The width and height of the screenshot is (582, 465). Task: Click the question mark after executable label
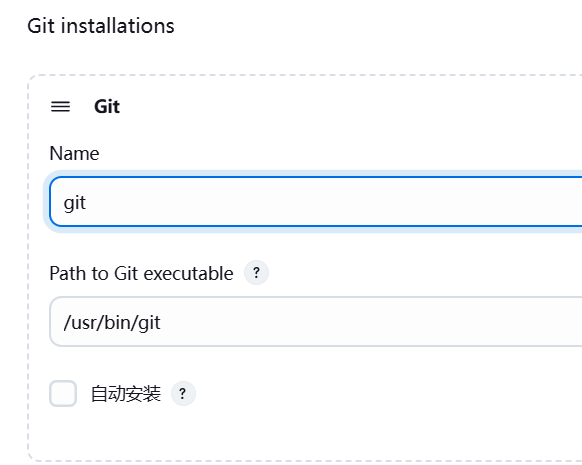(x=256, y=273)
